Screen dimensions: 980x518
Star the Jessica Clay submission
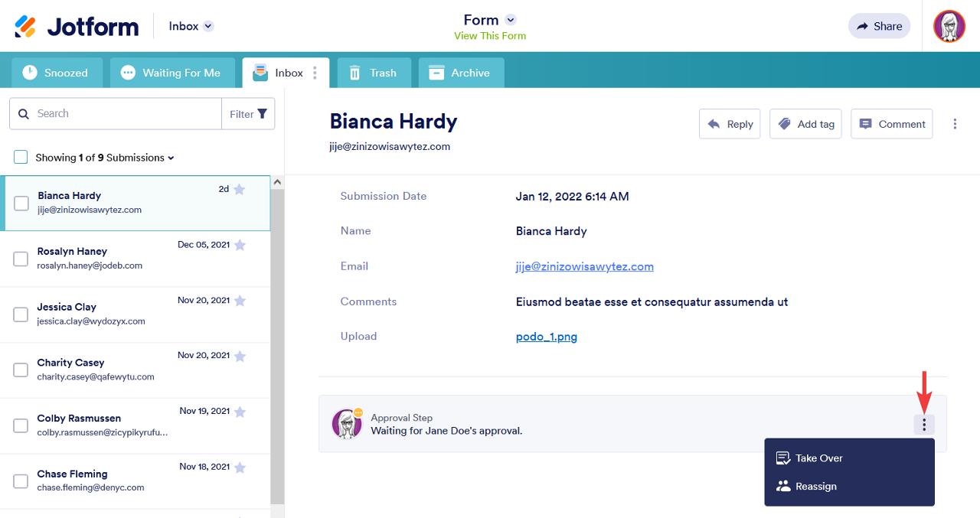pos(240,301)
